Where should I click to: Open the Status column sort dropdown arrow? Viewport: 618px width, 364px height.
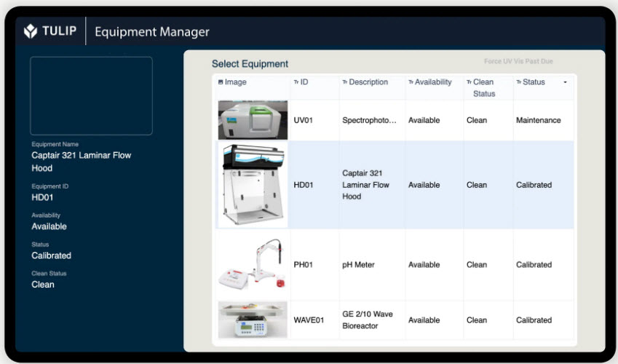point(566,82)
